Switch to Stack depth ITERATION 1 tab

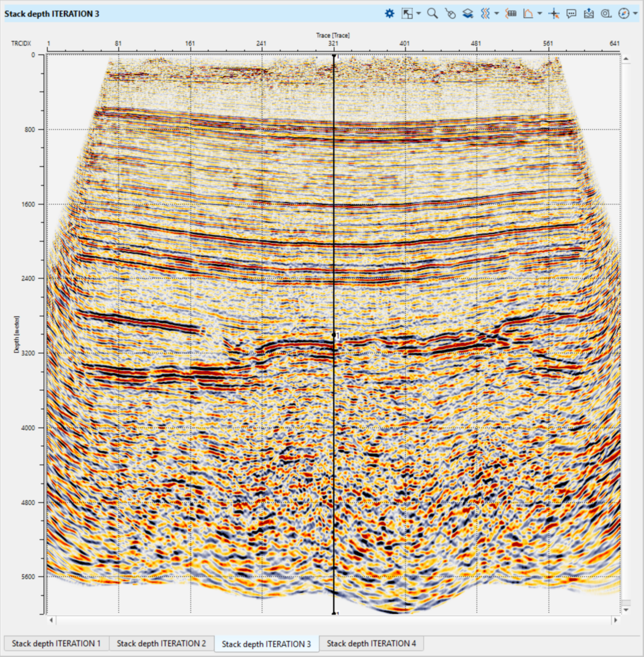click(56, 644)
